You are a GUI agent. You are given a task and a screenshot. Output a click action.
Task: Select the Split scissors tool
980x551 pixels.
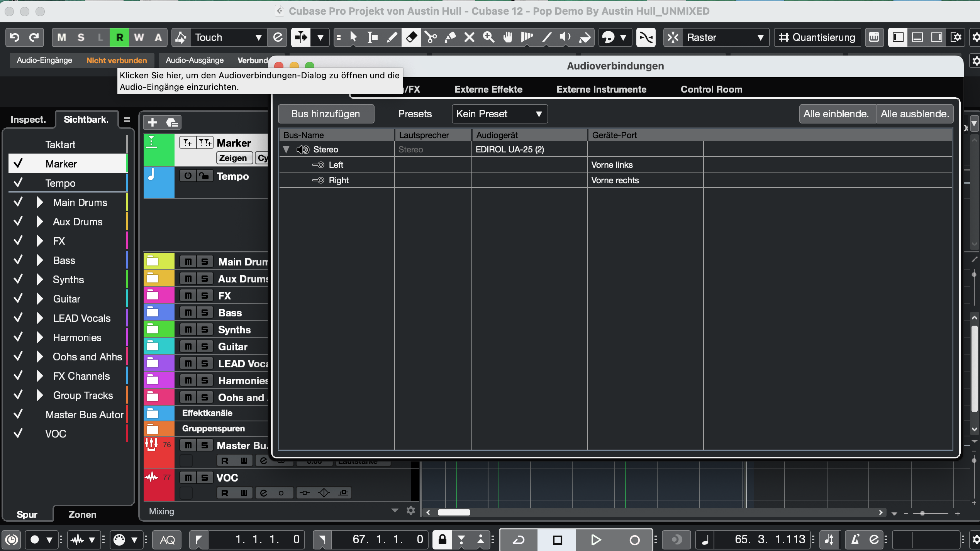(431, 37)
